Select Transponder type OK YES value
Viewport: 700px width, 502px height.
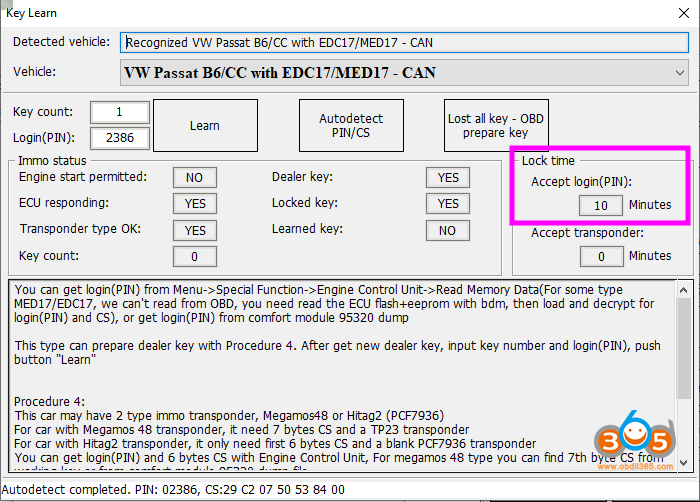point(195,230)
